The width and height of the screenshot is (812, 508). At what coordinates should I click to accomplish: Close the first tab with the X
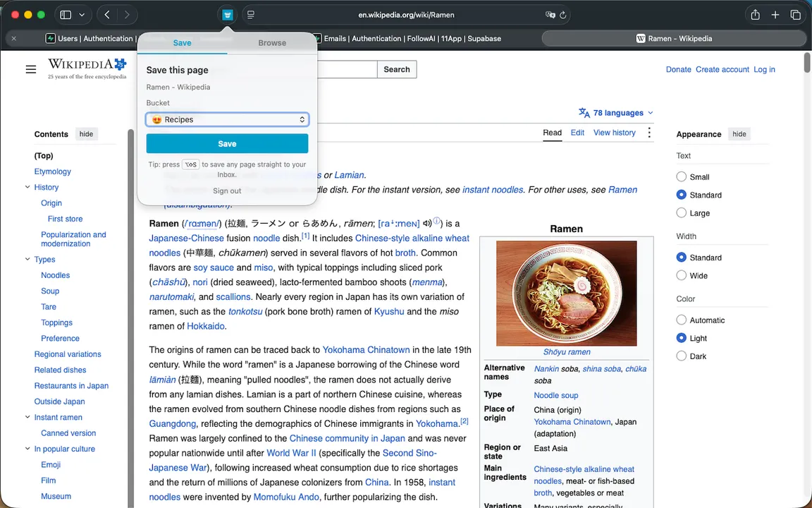coord(14,38)
